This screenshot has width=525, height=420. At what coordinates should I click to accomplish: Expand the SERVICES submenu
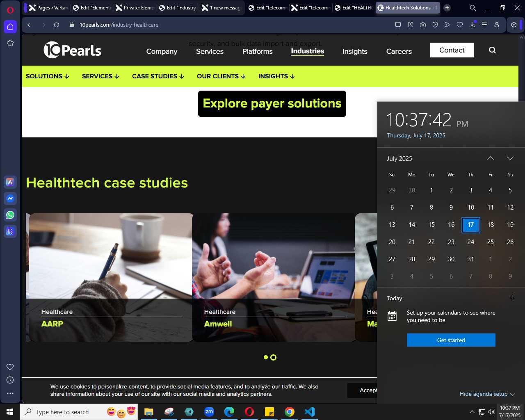click(100, 76)
